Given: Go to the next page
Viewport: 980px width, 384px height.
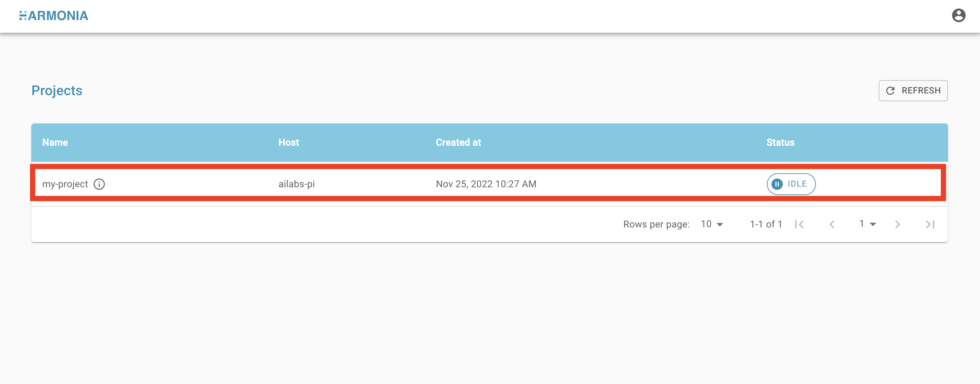Looking at the screenshot, I should [x=897, y=224].
